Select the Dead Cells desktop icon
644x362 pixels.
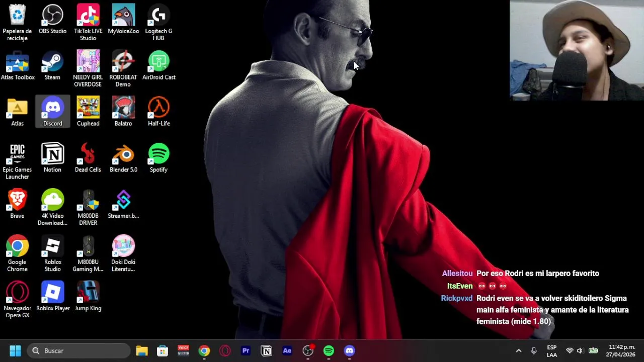coord(88,158)
